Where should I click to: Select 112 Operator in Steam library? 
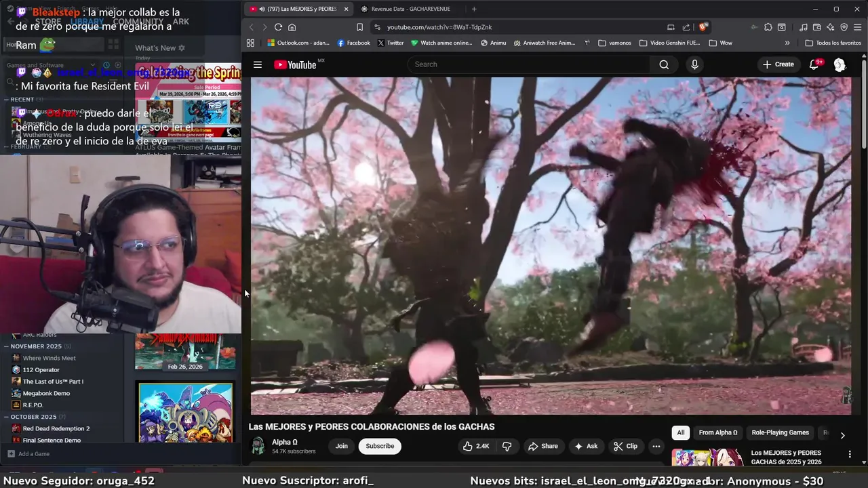[41, 369]
